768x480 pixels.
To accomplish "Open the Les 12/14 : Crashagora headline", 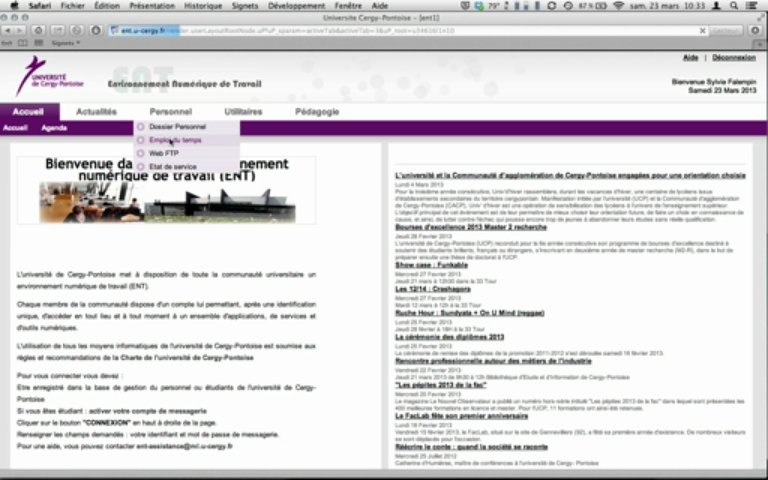I will (x=433, y=289).
